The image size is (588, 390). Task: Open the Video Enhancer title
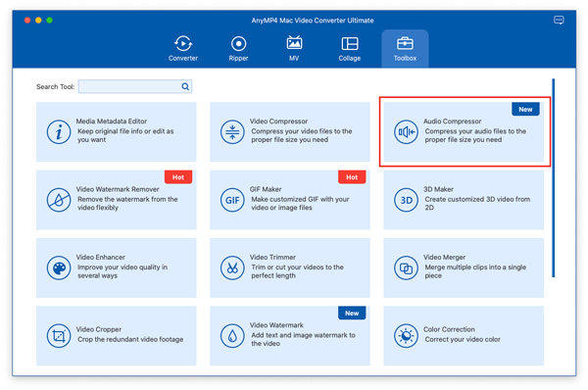pos(101,257)
